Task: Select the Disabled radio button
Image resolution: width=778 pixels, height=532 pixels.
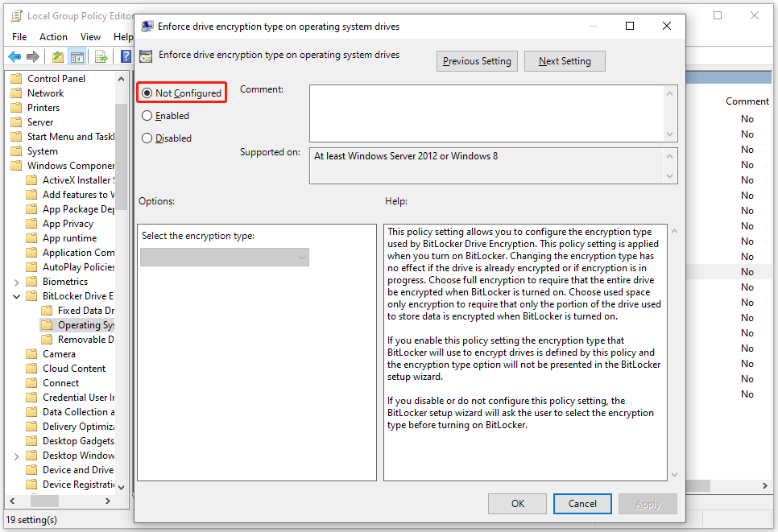Action: click(147, 138)
